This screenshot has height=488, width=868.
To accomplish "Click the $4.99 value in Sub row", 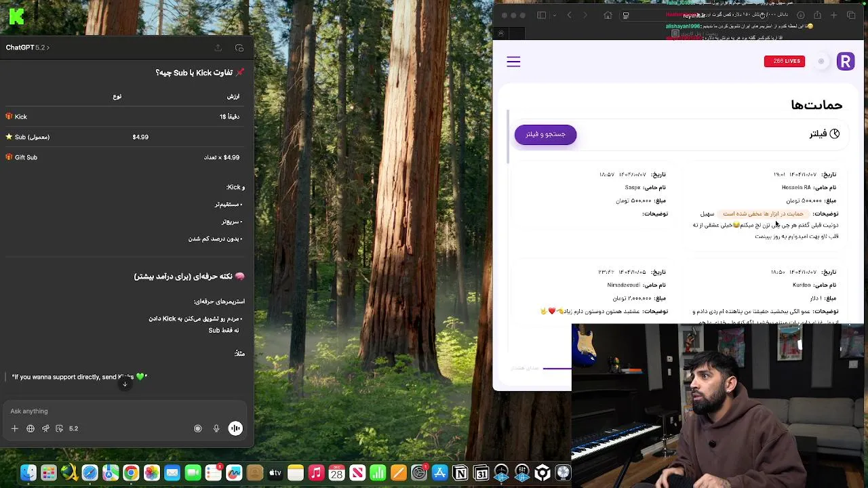I will click(x=140, y=137).
